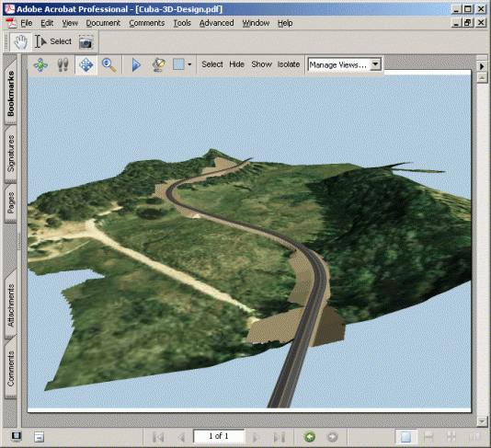Choose the Walk footprints tool

(x=63, y=64)
